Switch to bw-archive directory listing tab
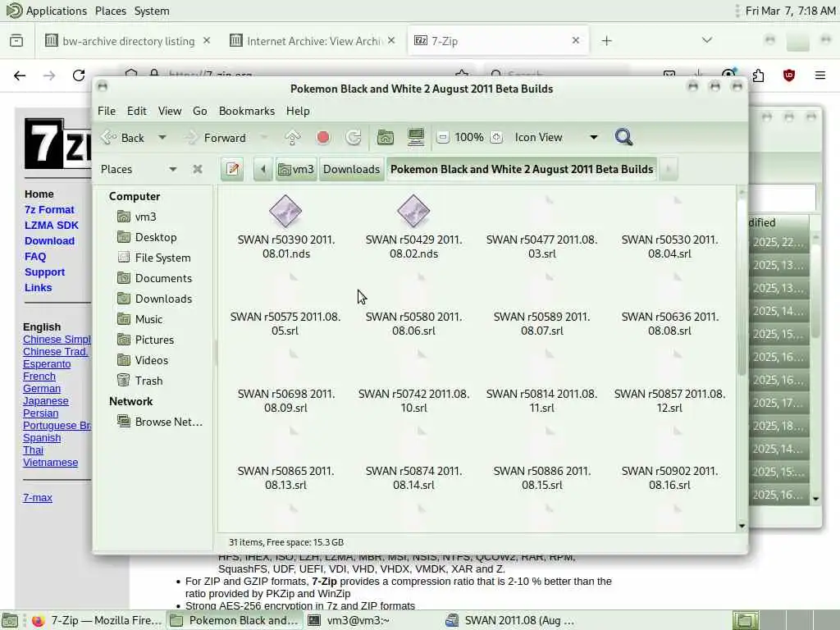The height and width of the screenshot is (630, 840). [x=128, y=41]
